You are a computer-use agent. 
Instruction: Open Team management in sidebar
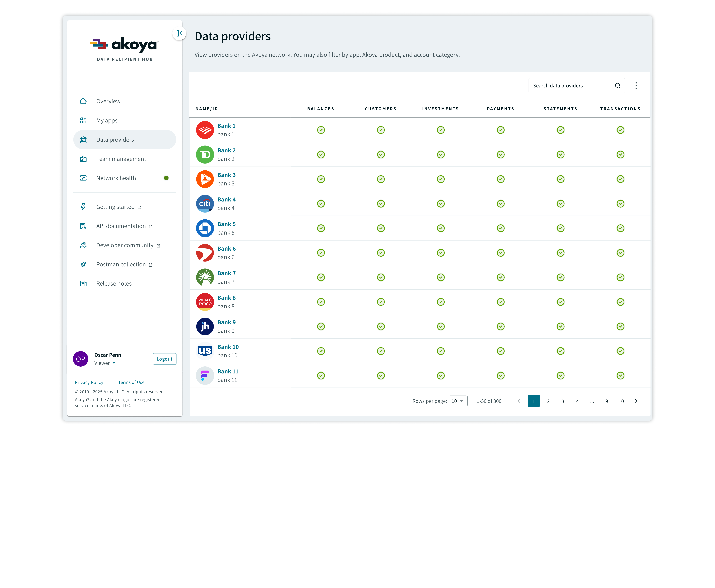coord(121,159)
